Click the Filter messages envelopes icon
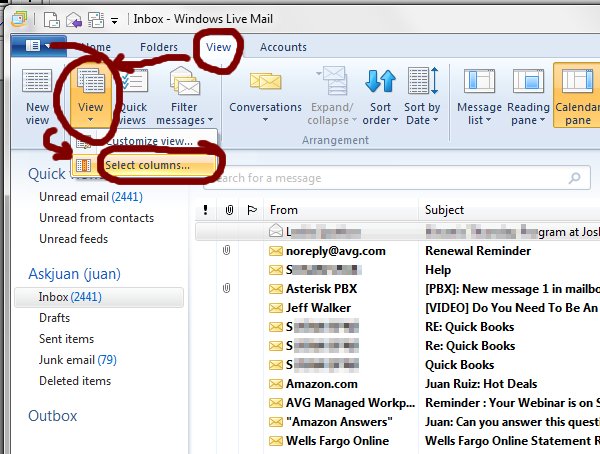Screen dimensions: 600x454 (x=184, y=81)
